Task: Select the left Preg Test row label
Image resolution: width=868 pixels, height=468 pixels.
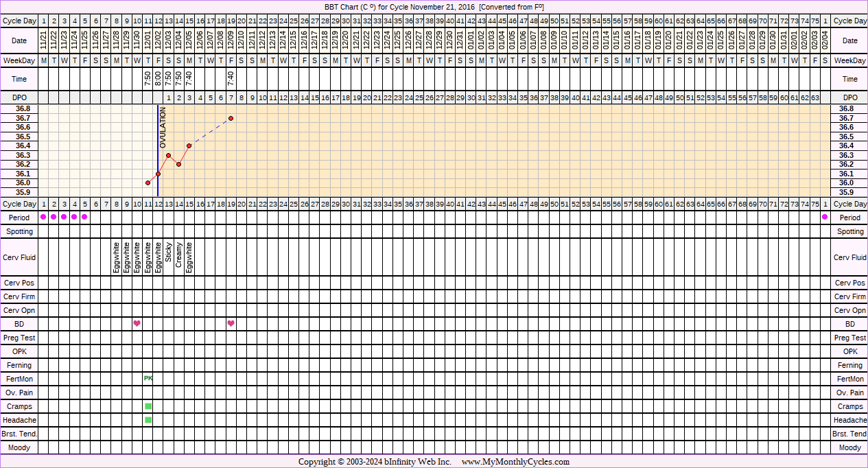Action: 19,338
